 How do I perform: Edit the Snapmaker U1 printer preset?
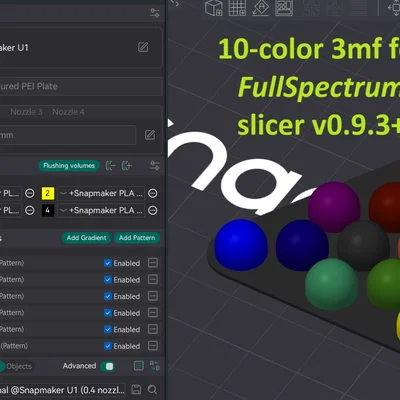[x=143, y=47]
